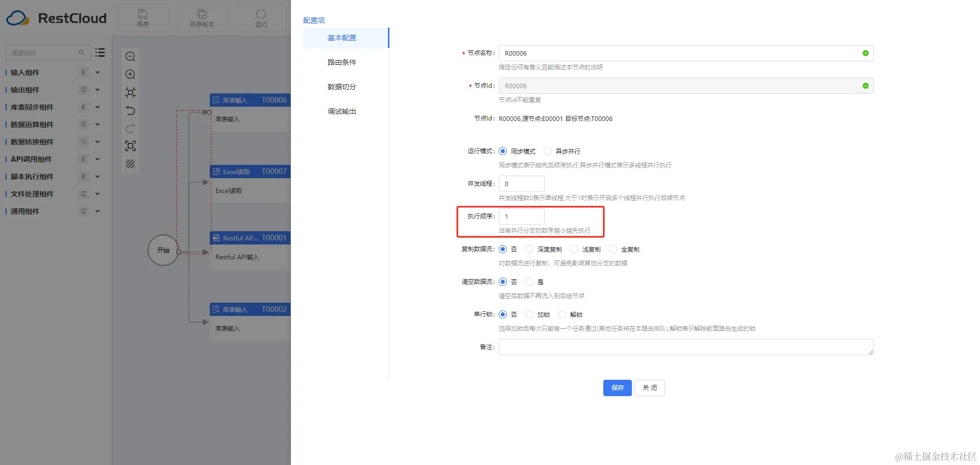Click the 关闭 button in the dialog

(x=650, y=388)
